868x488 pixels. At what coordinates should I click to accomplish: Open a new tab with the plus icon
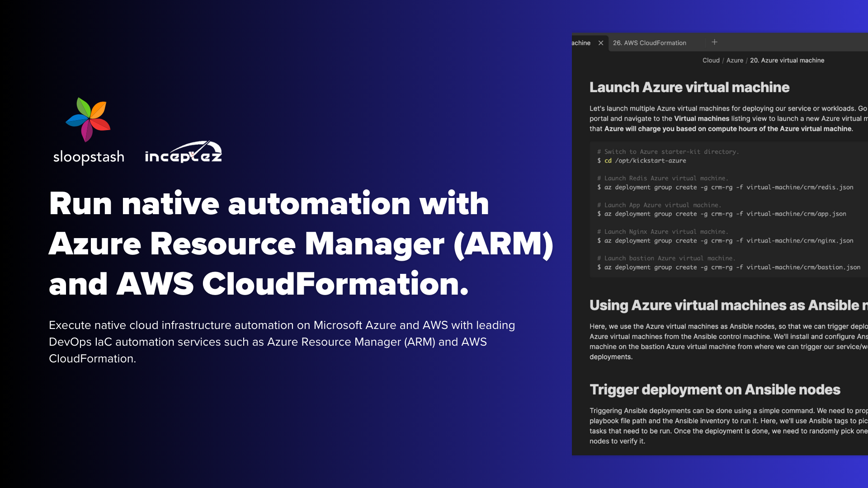coord(714,42)
